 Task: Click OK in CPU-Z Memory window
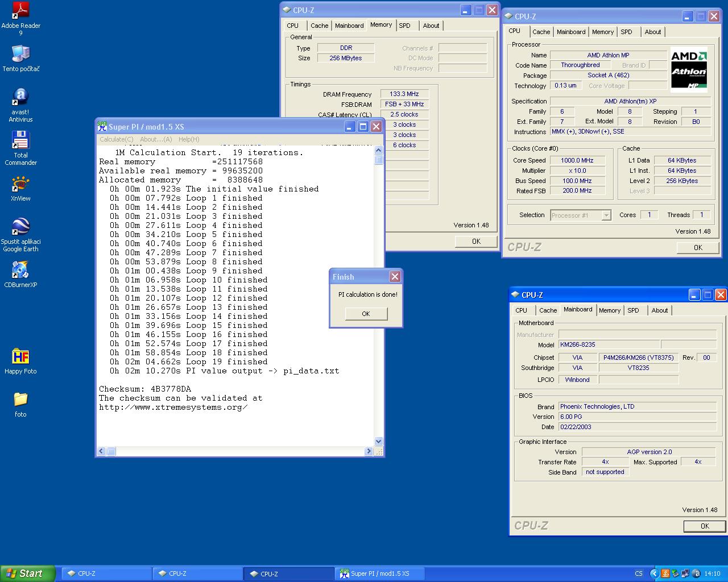[x=476, y=241]
